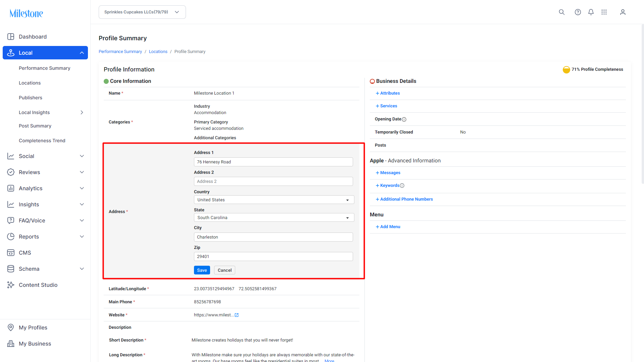Expand the Reviews menu chevron
This screenshot has width=644, height=362.
click(x=82, y=172)
